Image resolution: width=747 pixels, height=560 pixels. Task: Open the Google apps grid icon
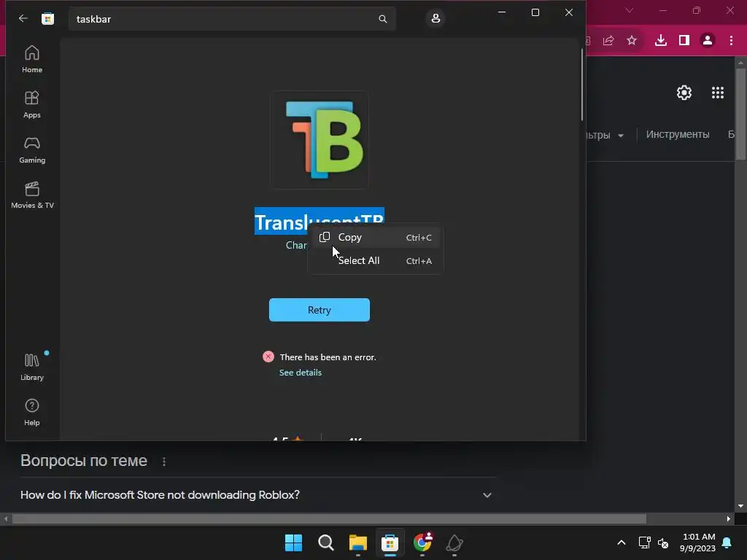point(718,93)
